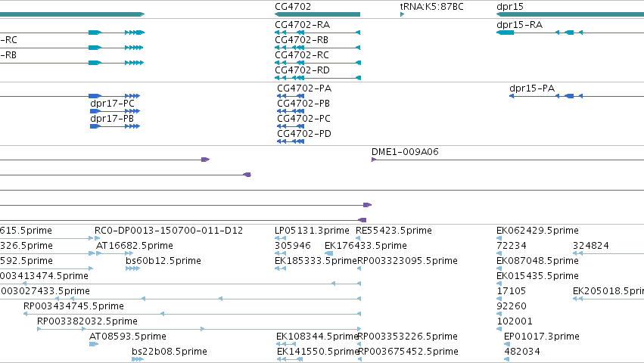Click the tRNA:K5:87BC gene label

(431, 7)
